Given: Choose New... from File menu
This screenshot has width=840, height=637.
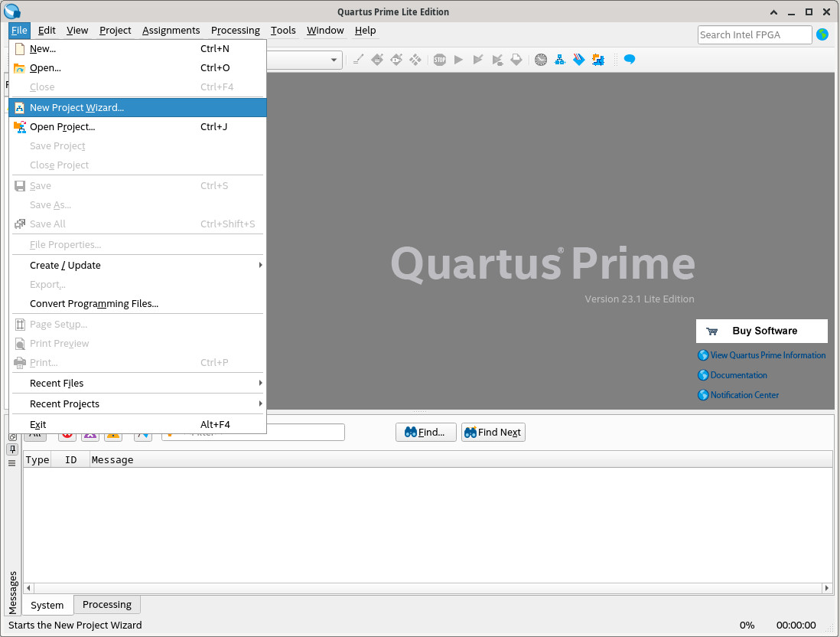Looking at the screenshot, I should 138,49.
